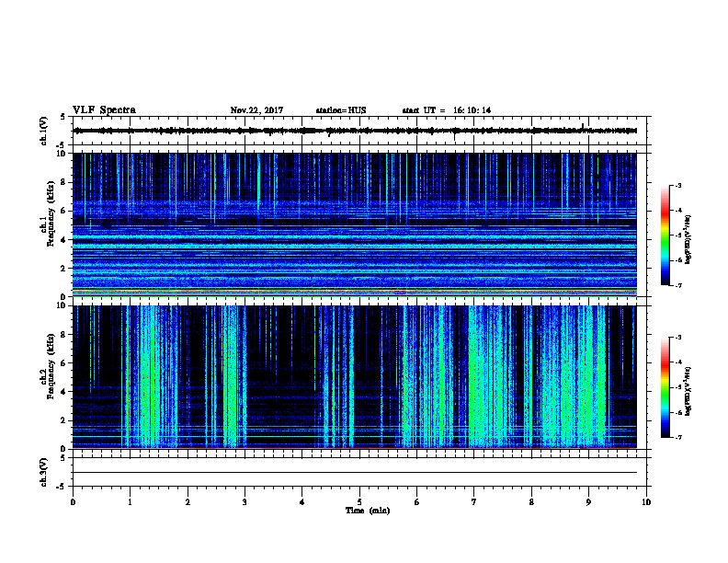Screen dimensions: 728x563
Task: Click time axis tick label "7"
Action: point(474,501)
